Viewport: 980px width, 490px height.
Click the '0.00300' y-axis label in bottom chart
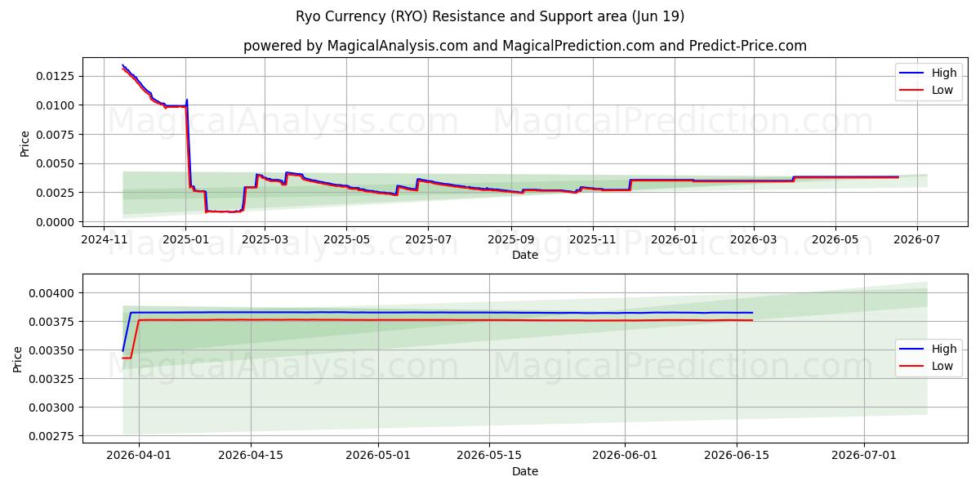[x=54, y=408]
